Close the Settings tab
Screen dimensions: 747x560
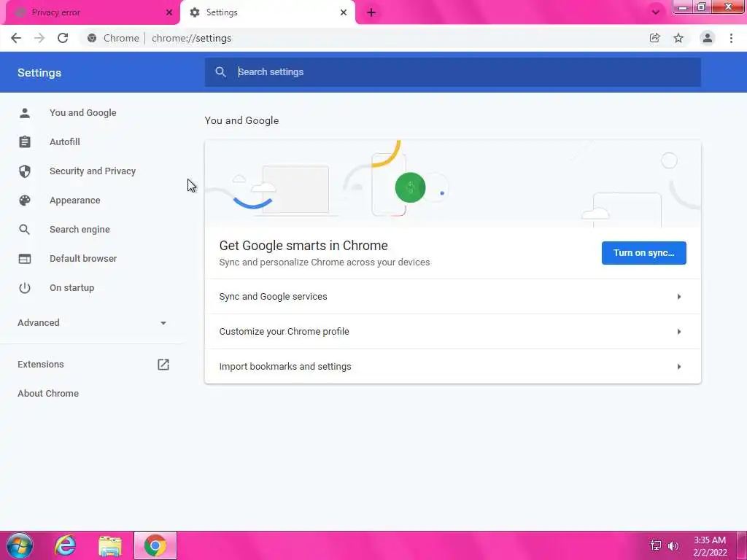[344, 12]
